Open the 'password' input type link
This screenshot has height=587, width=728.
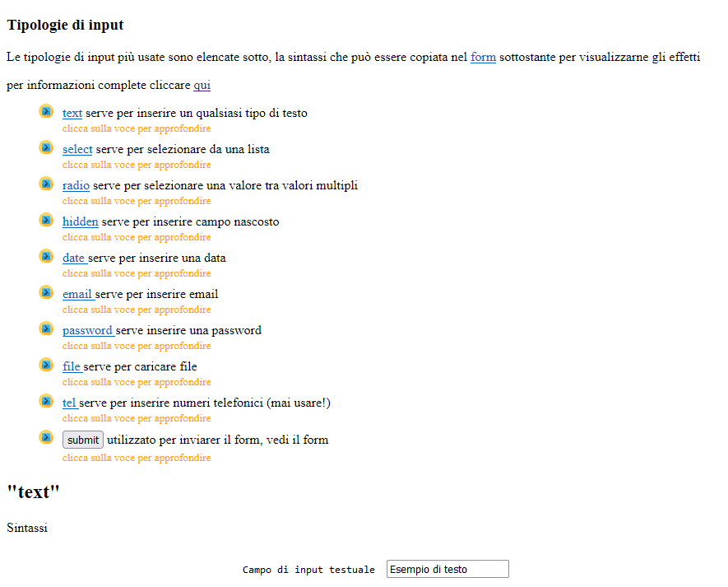(x=87, y=331)
